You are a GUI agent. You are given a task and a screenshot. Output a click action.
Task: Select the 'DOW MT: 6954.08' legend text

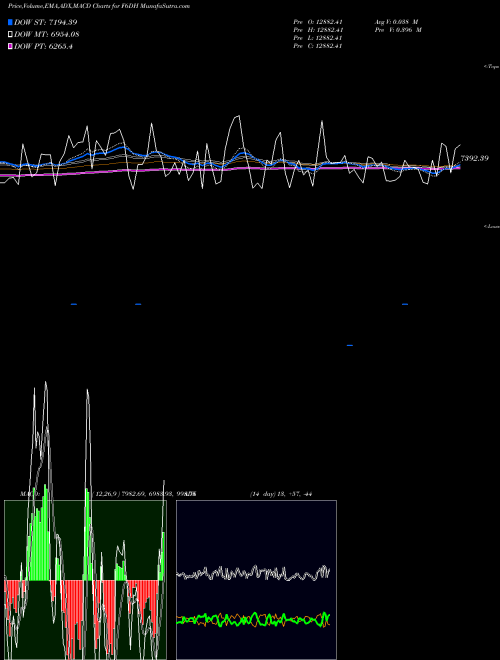[47, 35]
